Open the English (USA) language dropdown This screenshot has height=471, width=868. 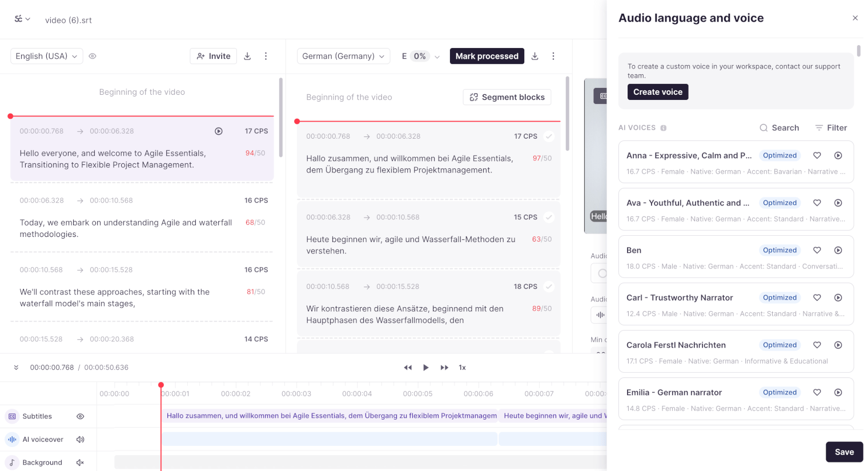[46, 56]
